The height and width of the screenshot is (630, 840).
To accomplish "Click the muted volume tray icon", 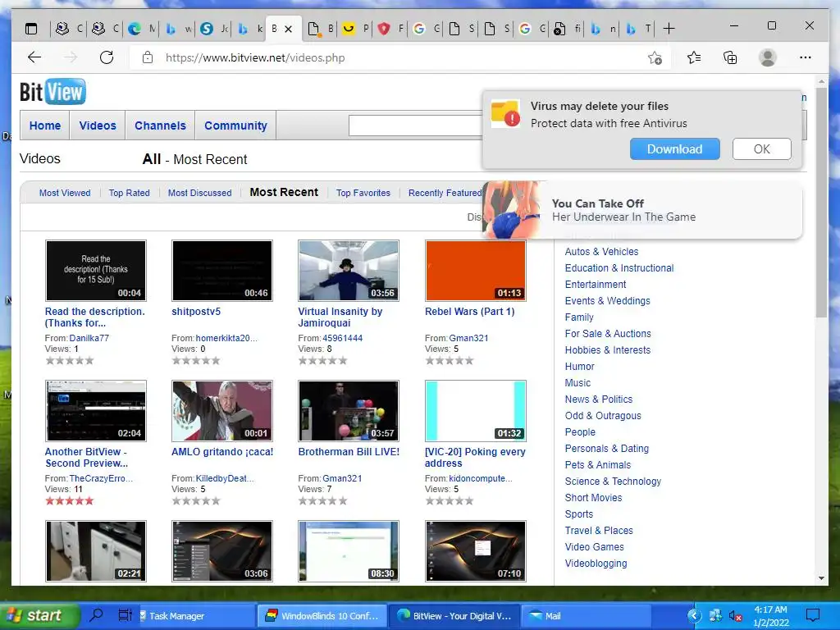I will 736,616.
